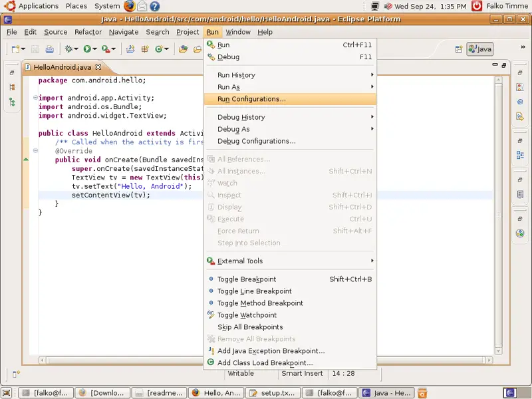The image size is (532, 399).
Task: Switch to setup.tx... taskbar window
Action: pos(273,393)
